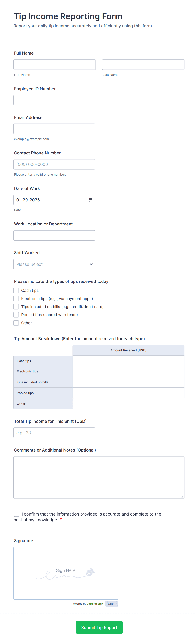The image size is (196, 644).
Task: Click the Submit Tip Report button
Action: 99,627
